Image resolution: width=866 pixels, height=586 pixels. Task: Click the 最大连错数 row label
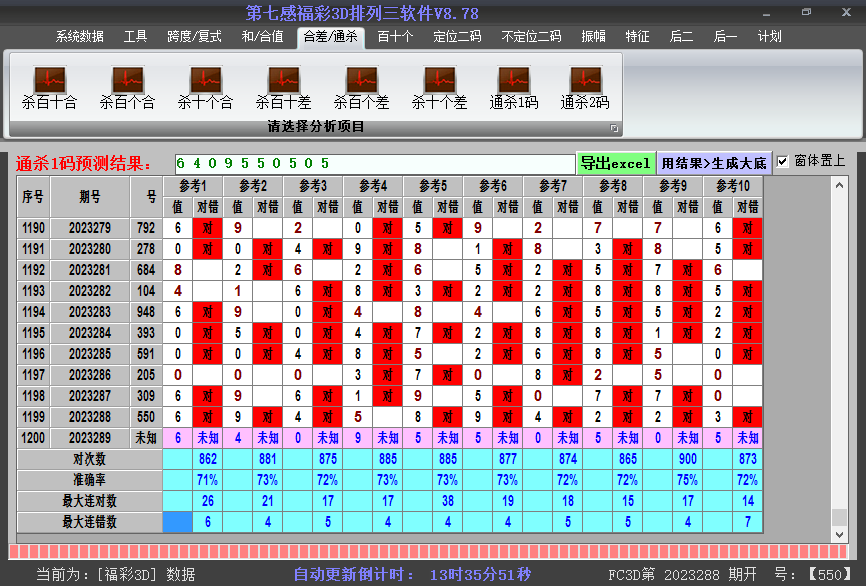click(x=89, y=522)
